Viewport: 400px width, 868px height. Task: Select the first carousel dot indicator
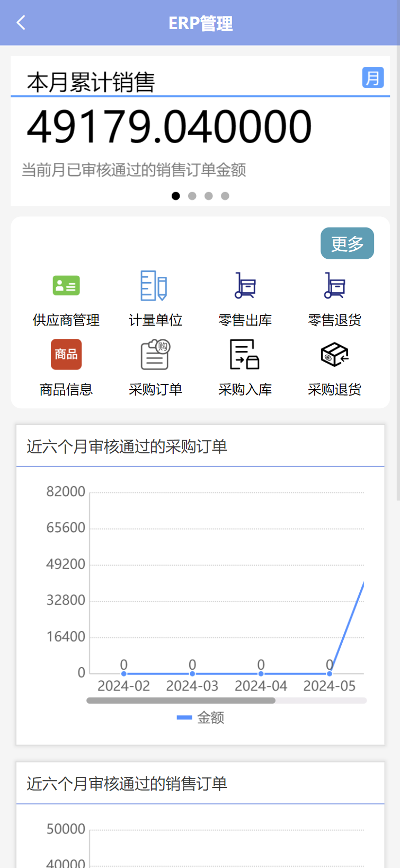[176, 196]
